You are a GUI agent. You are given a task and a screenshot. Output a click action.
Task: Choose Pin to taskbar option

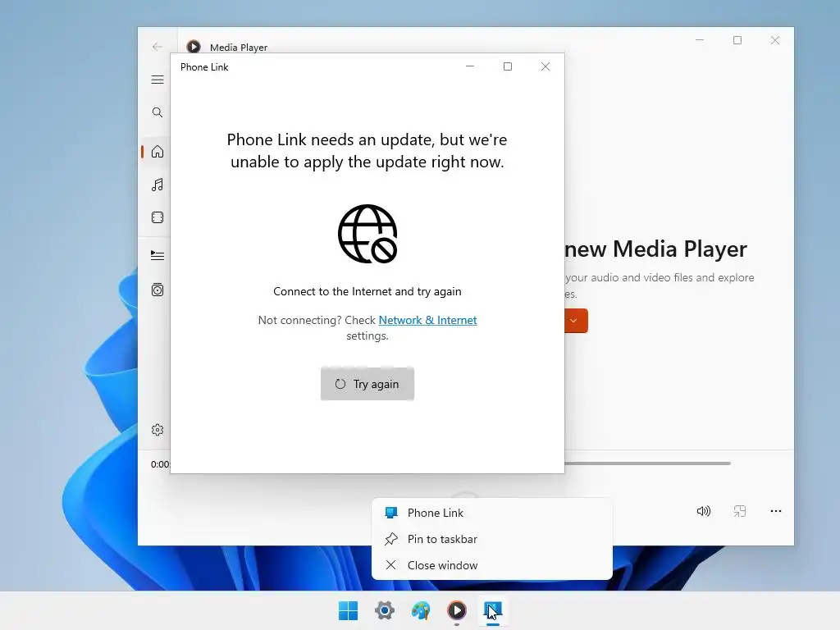tap(492, 539)
